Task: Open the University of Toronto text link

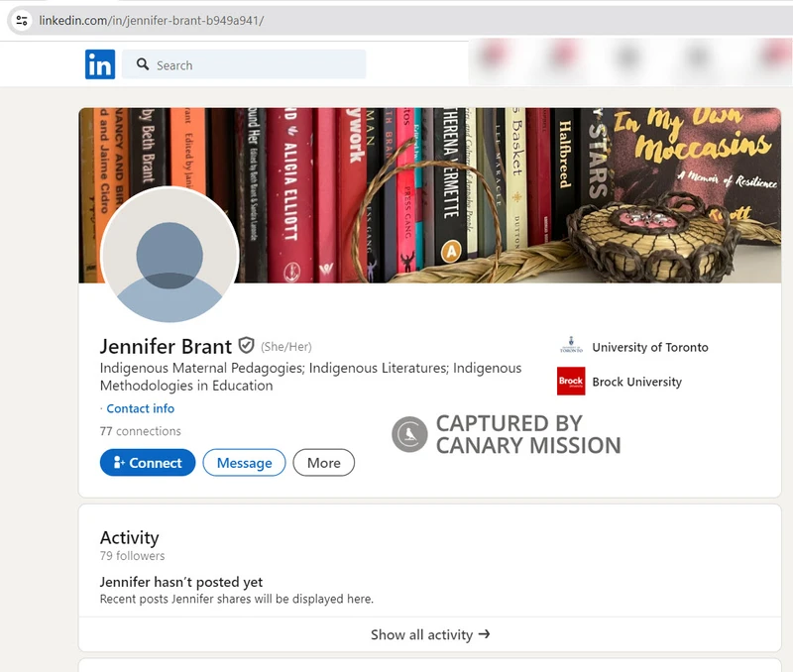Action: coord(649,347)
